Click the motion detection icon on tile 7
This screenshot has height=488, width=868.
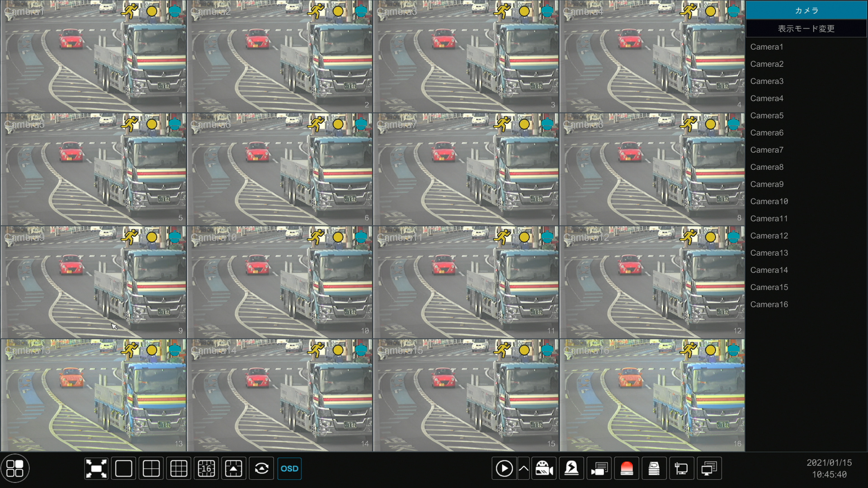(502, 124)
